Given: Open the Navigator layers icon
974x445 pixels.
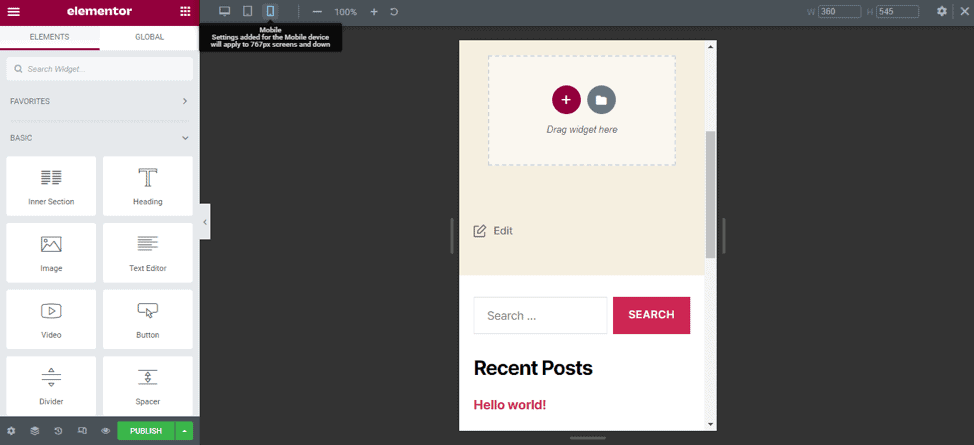Looking at the screenshot, I should point(35,431).
